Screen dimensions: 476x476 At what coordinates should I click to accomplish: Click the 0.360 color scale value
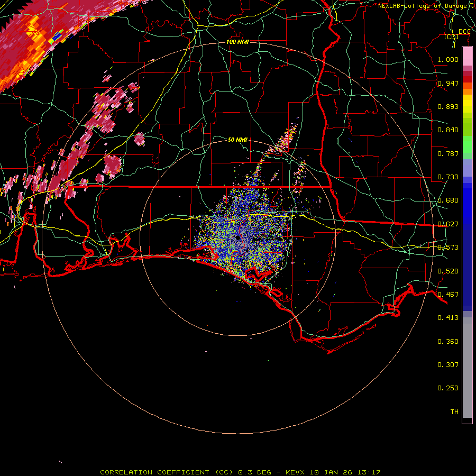coord(448,342)
